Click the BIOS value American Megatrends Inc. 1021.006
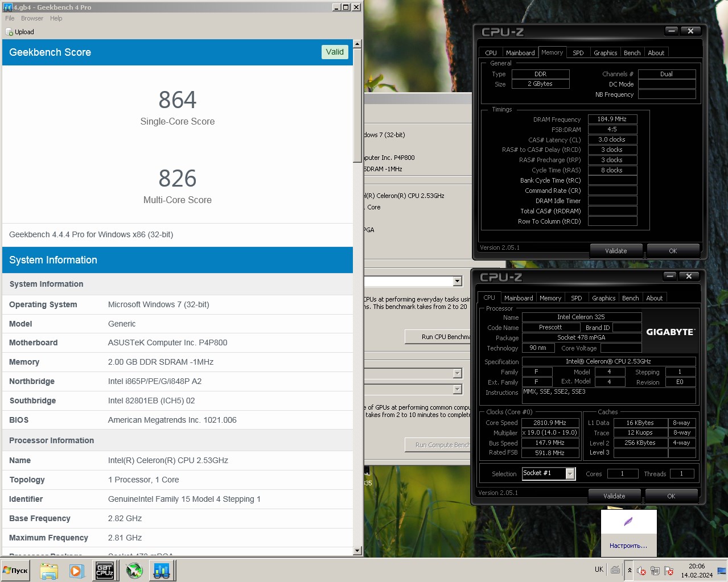Screen dimensions: 728x582 tap(172, 420)
